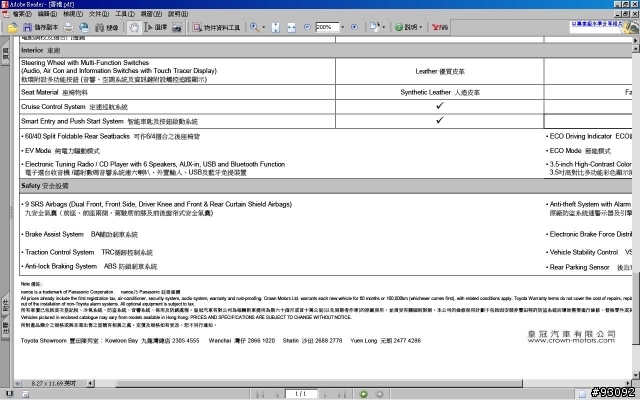Click the Open file folder icon

click(12, 27)
